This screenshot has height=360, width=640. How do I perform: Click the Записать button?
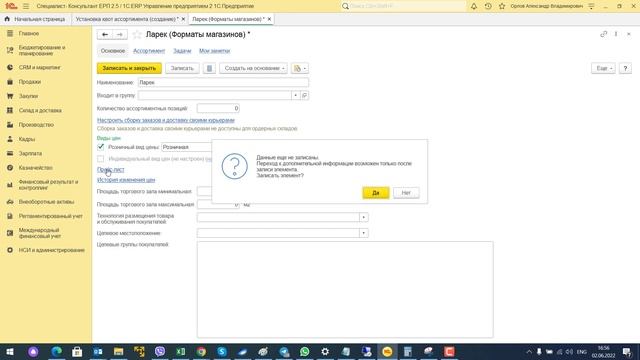(x=182, y=68)
